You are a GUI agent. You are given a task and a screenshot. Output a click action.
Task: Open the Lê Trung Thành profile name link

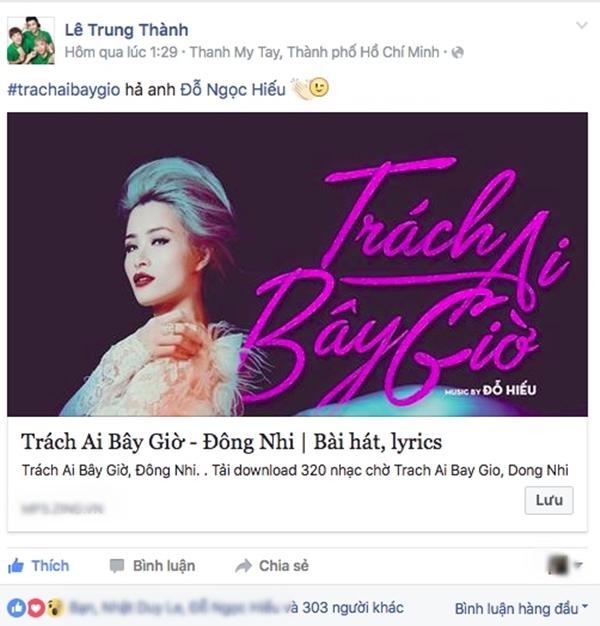point(127,30)
